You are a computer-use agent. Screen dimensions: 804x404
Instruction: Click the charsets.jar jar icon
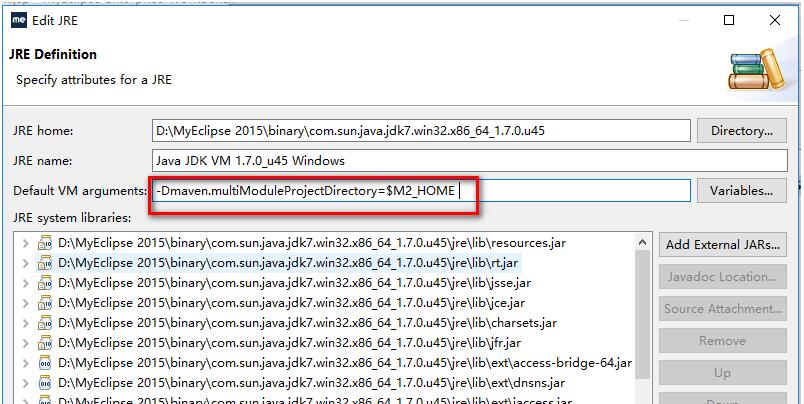[45, 323]
